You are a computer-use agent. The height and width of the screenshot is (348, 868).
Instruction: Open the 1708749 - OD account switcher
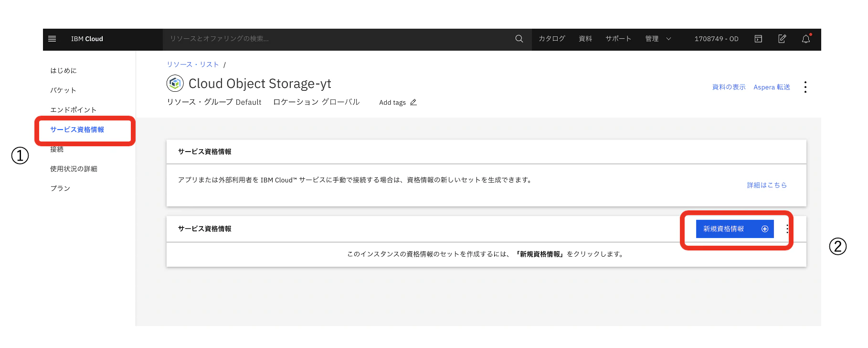coord(716,39)
